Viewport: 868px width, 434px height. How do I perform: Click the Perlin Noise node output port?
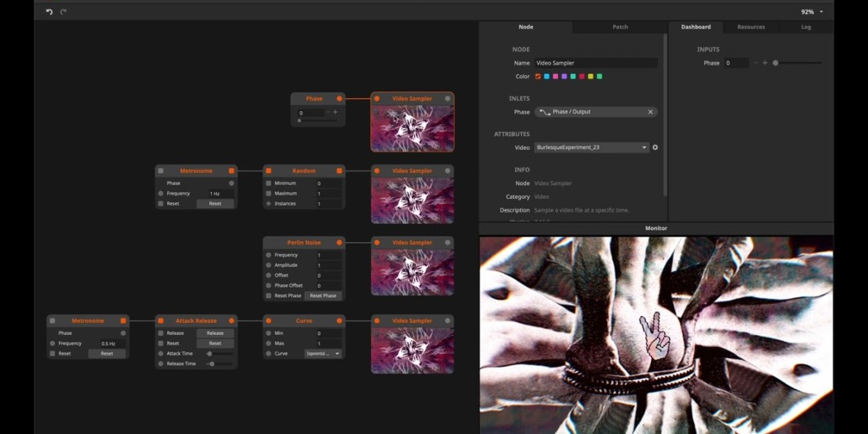point(340,243)
